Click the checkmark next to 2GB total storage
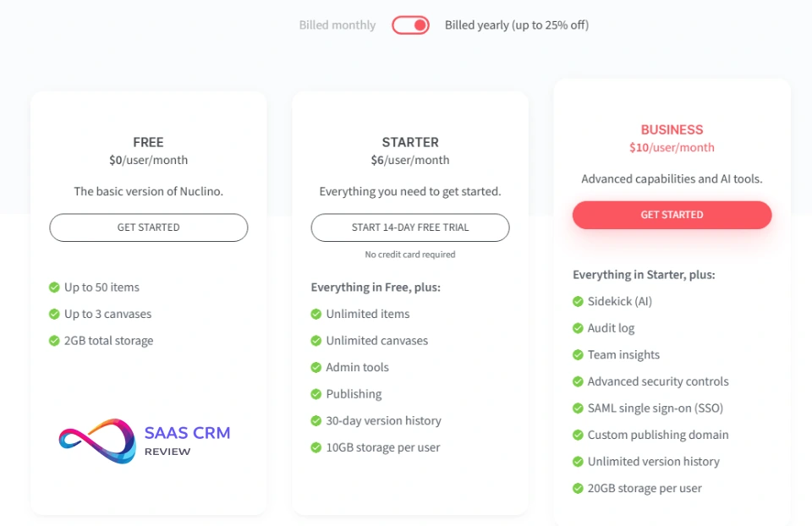Image resolution: width=812 pixels, height=526 pixels. click(x=54, y=341)
